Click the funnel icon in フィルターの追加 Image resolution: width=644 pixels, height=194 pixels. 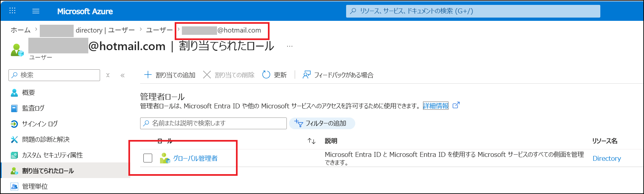(x=299, y=123)
